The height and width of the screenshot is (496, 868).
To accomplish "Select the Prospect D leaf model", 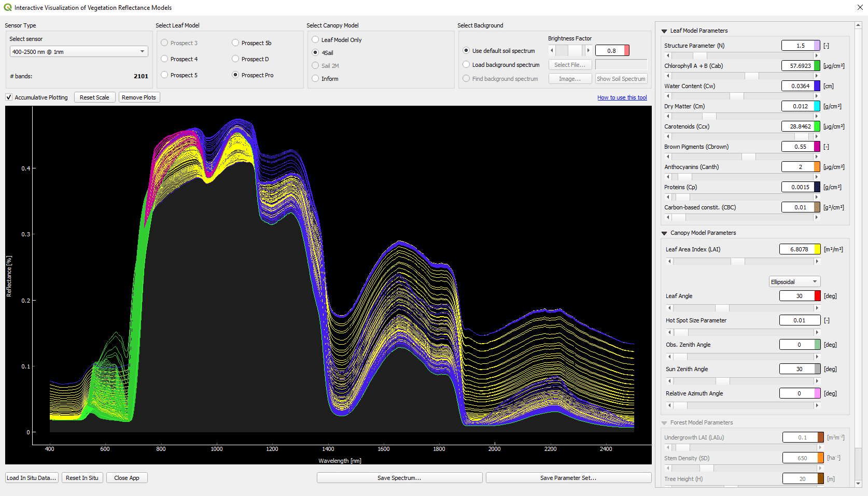I will (235, 59).
